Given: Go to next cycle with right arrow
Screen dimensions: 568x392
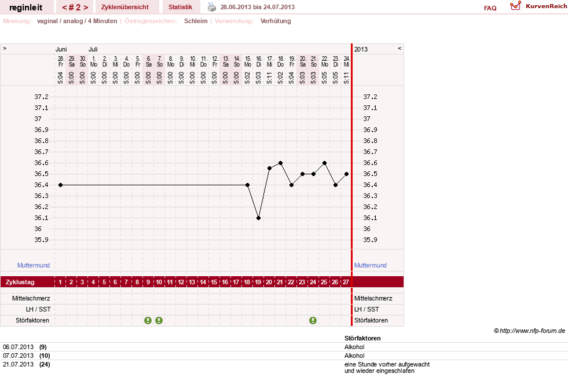Looking at the screenshot, I should (86, 8).
